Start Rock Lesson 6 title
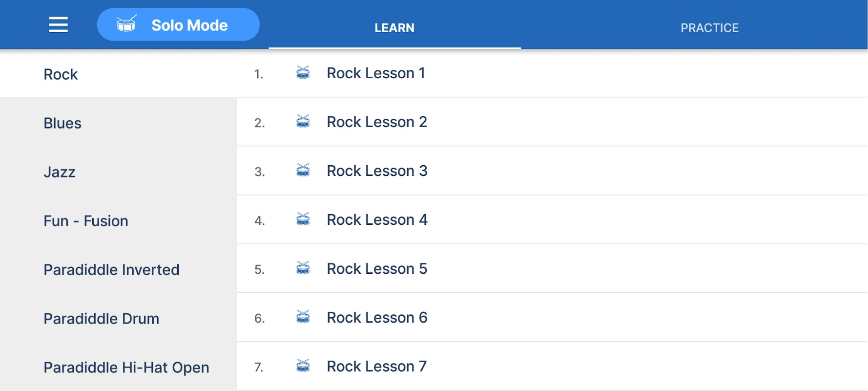The height and width of the screenshot is (391, 868). point(377,318)
